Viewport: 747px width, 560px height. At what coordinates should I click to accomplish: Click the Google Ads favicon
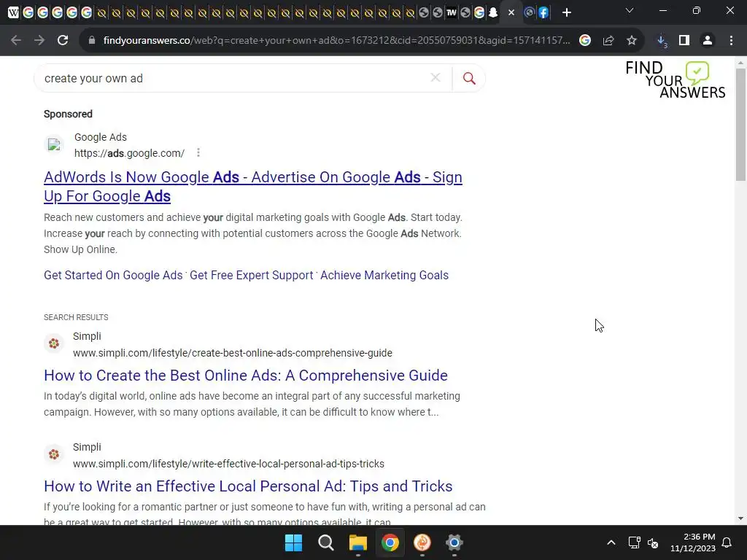click(x=54, y=144)
